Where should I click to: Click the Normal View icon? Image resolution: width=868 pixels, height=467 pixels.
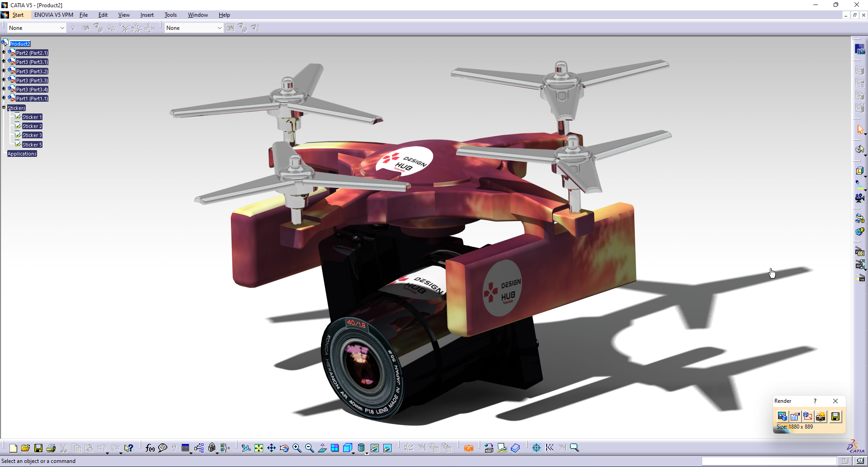click(322, 448)
